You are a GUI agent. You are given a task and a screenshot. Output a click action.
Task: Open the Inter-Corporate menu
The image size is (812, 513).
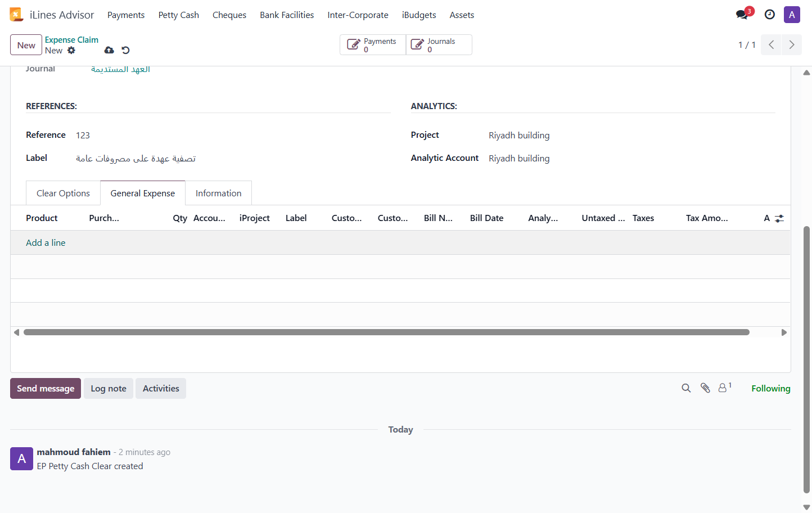point(358,15)
